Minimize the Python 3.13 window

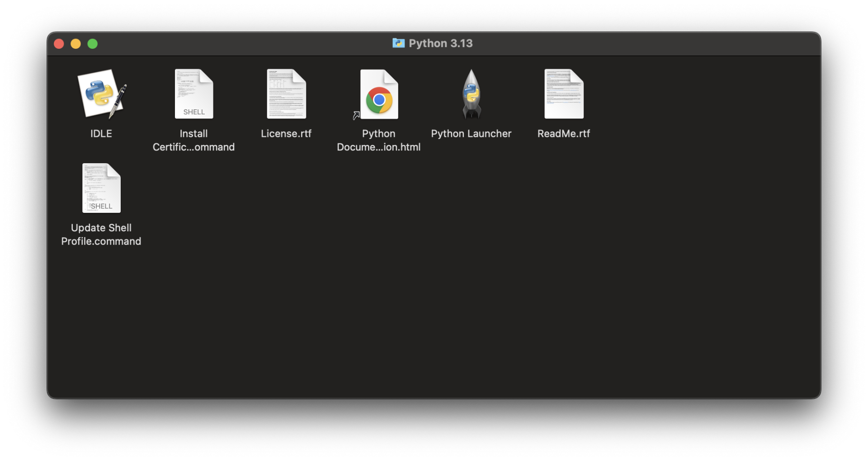click(x=75, y=43)
